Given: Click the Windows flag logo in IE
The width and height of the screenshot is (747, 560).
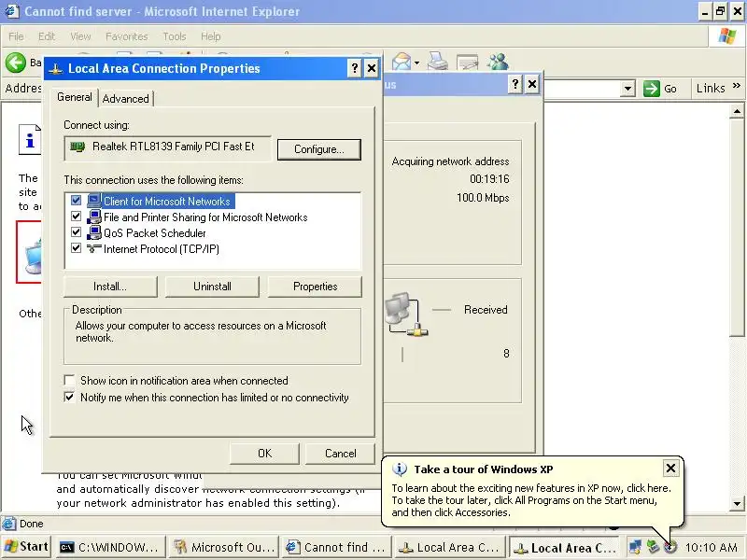Looking at the screenshot, I should coord(727,36).
